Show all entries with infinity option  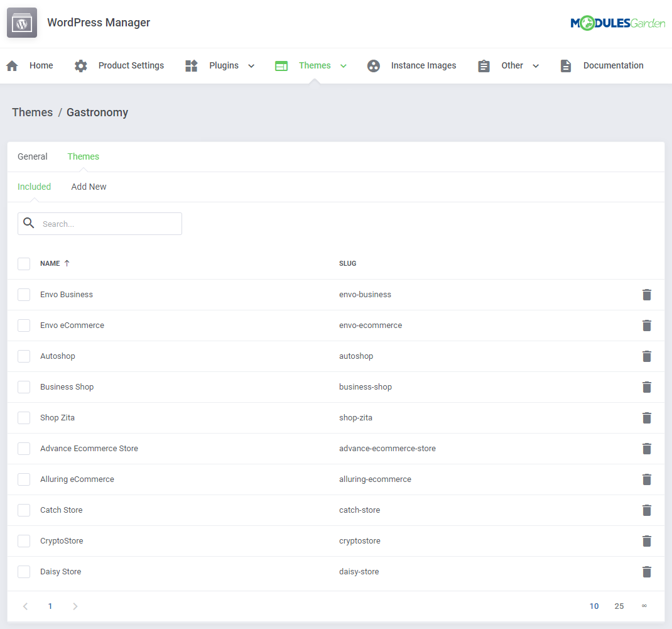(644, 606)
